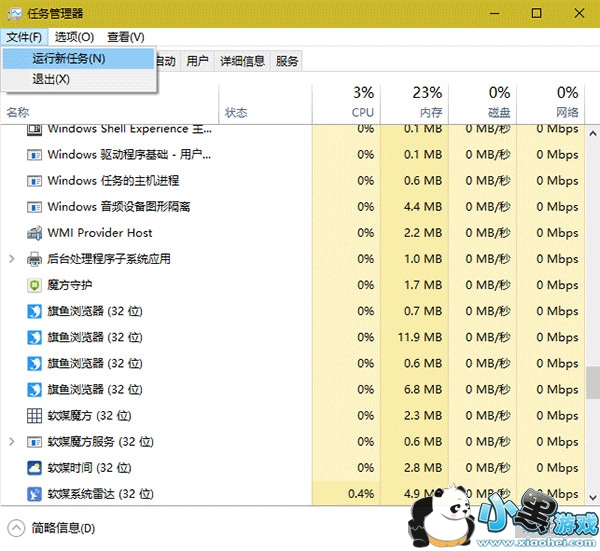This screenshot has width=600, height=551.
Task: Open the 选项(O) menu
Action: [x=74, y=37]
